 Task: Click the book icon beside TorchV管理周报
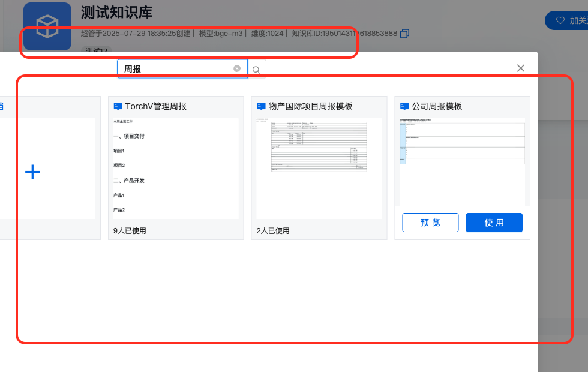coord(118,106)
